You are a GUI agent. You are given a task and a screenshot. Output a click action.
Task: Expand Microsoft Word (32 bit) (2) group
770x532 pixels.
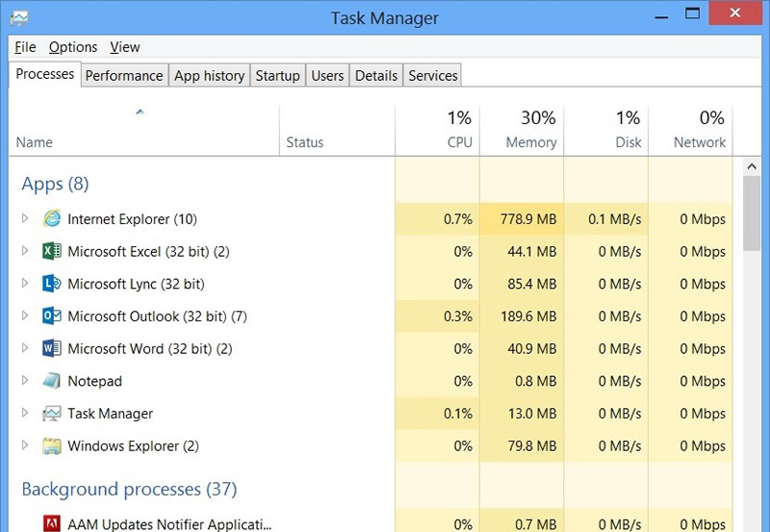(25, 348)
